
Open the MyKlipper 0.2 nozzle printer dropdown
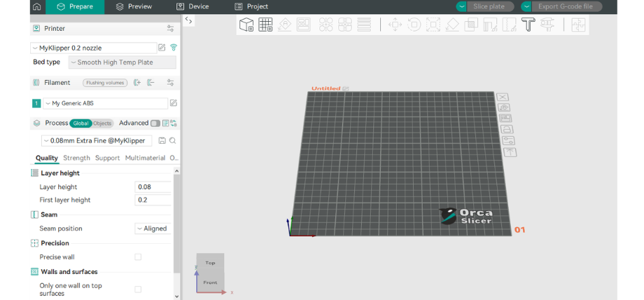coord(94,48)
